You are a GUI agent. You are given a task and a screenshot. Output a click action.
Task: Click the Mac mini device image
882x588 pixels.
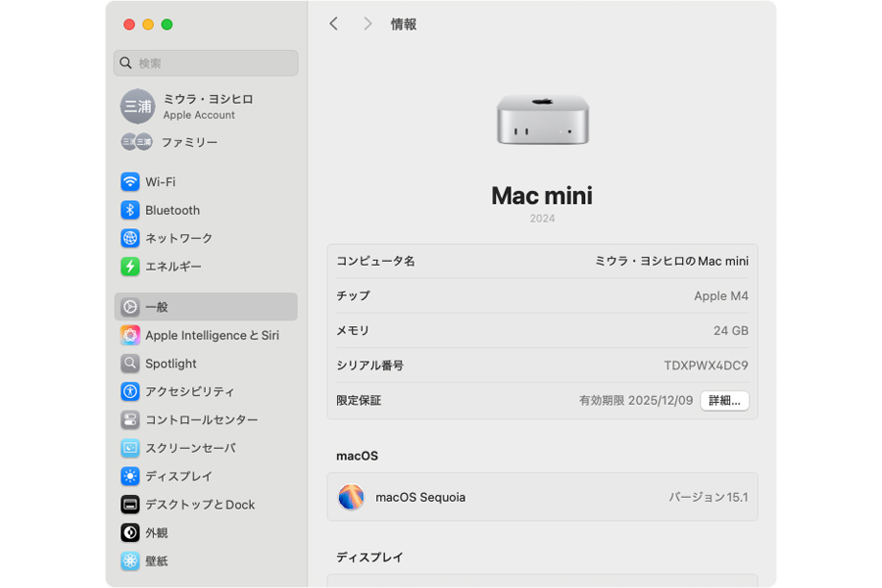[542, 120]
